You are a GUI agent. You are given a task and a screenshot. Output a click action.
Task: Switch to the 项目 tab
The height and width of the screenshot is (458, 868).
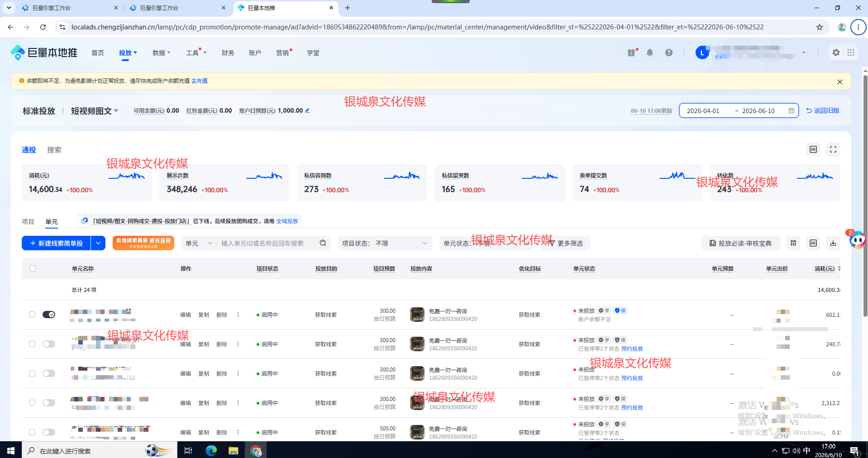[28, 222]
